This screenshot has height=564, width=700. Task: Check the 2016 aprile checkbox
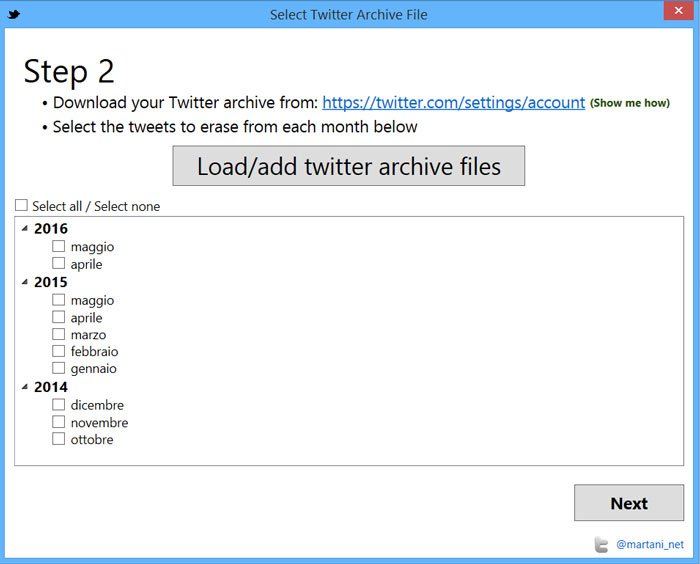coord(58,263)
